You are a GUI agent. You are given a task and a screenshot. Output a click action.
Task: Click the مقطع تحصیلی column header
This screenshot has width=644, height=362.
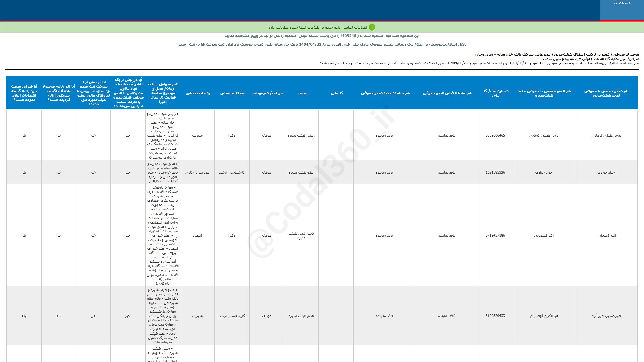coord(232,93)
